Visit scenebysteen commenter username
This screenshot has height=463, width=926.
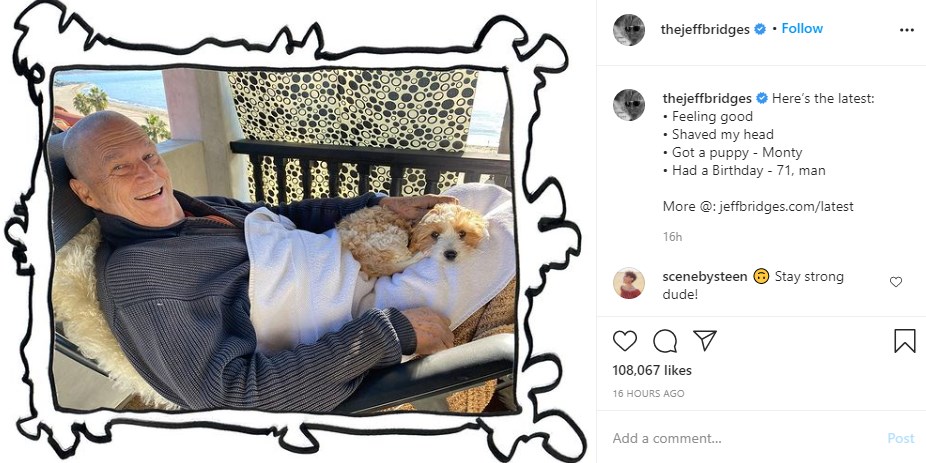coord(705,276)
